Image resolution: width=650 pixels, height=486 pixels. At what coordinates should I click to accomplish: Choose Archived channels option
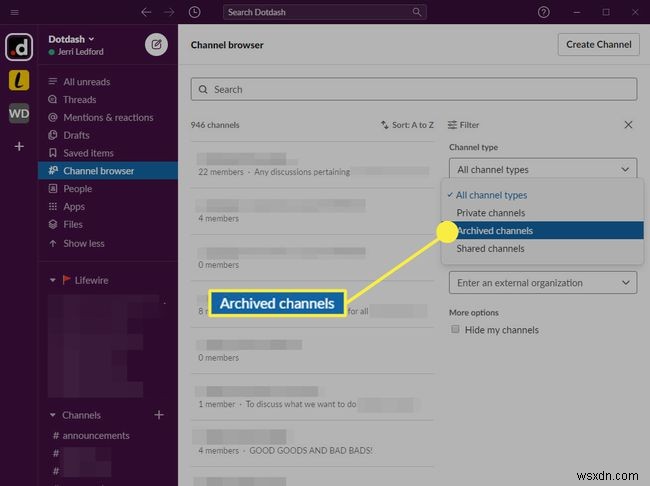pos(543,231)
